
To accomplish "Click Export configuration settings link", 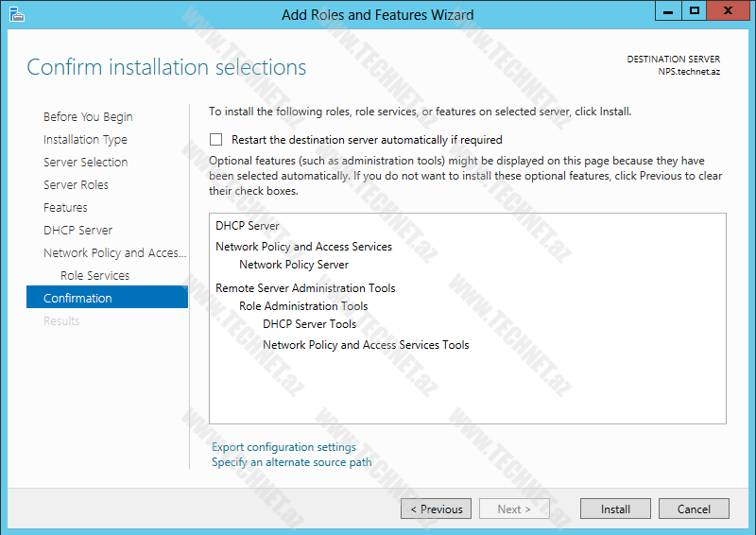I will pos(283,447).
